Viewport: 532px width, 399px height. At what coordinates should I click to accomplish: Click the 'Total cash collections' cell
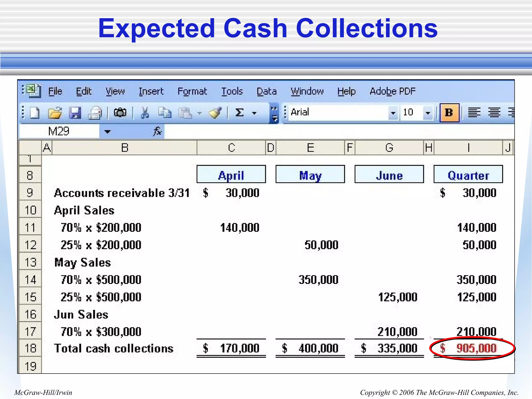pyautogui.click(x=114, y=348)
